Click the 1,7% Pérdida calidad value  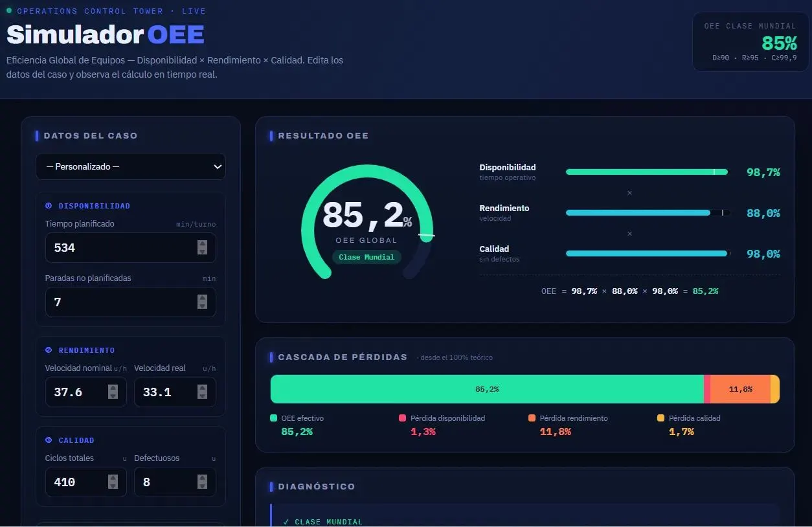681,431
